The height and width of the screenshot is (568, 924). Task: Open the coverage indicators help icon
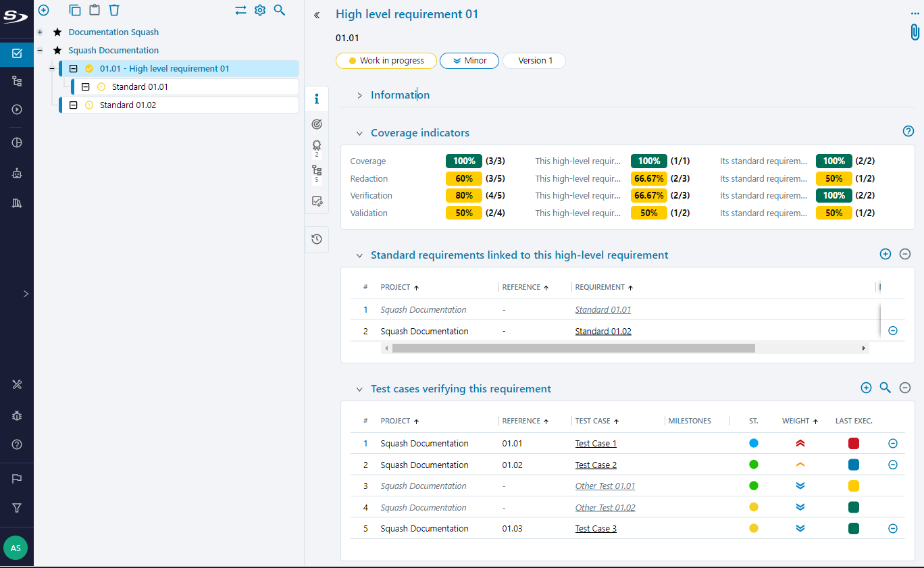coord(908,131)
